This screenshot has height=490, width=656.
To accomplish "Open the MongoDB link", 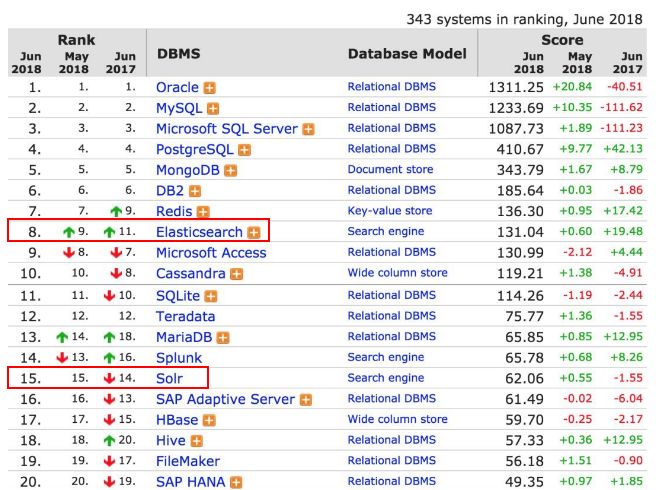I will click(x=188, y=170).
